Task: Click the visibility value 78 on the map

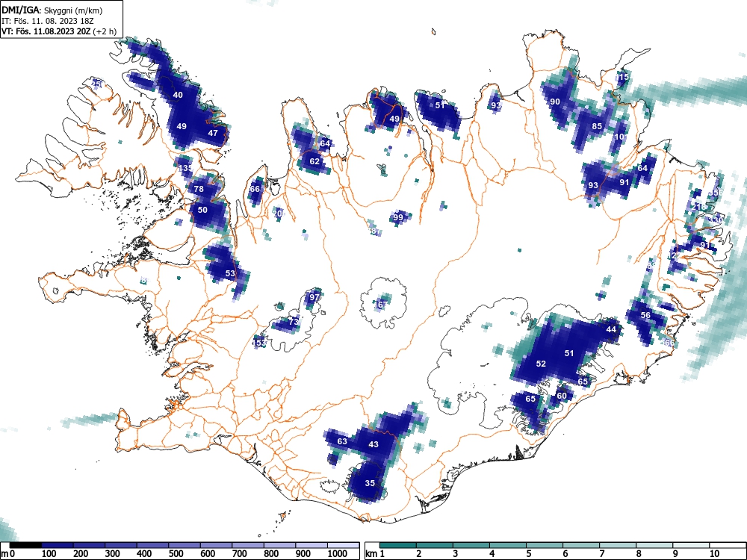Action: pyautogui.click(x=199, y=189)
